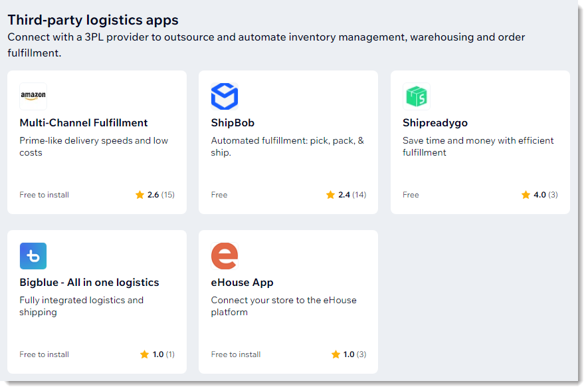
Task: Click the ShipBob blue box icon
Action: tap(225, 96)
